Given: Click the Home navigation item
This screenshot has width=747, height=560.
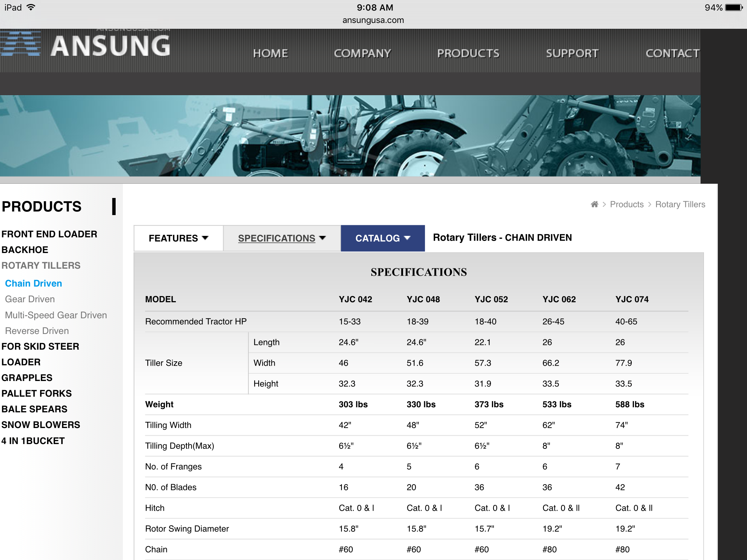Looking at the screenshot, I should tap(270, 54).
